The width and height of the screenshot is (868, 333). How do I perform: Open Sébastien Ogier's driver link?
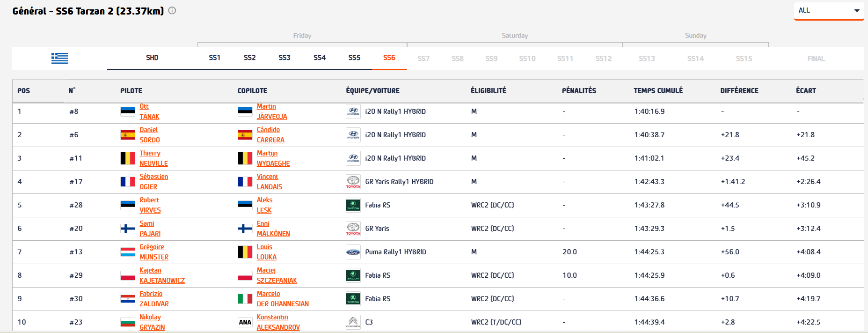coord(153,182)
